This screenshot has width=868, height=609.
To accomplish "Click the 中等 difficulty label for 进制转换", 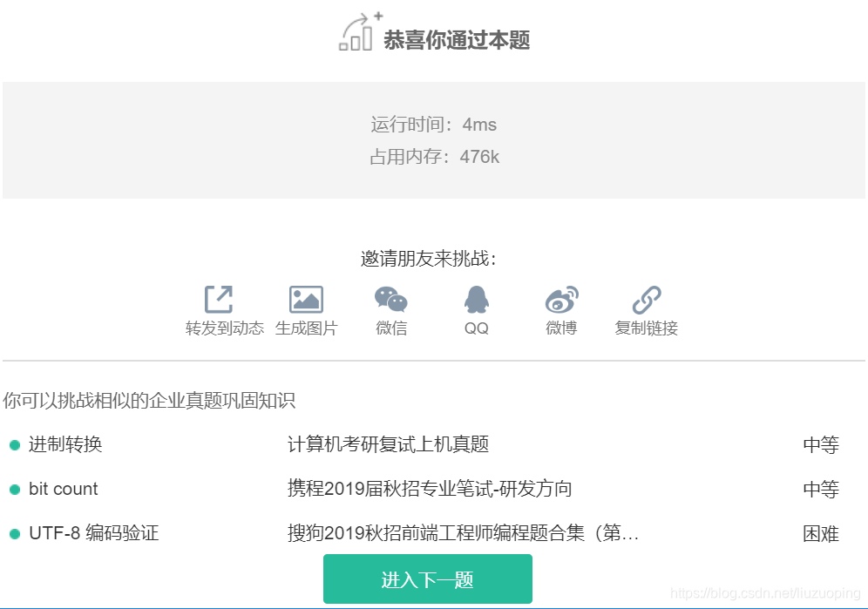I will pos(819,443).
